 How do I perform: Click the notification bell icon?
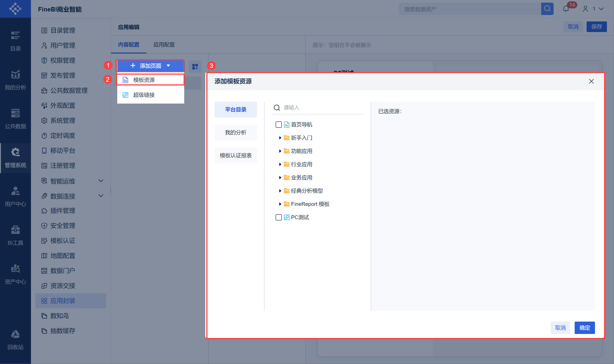tap(566, 9)
